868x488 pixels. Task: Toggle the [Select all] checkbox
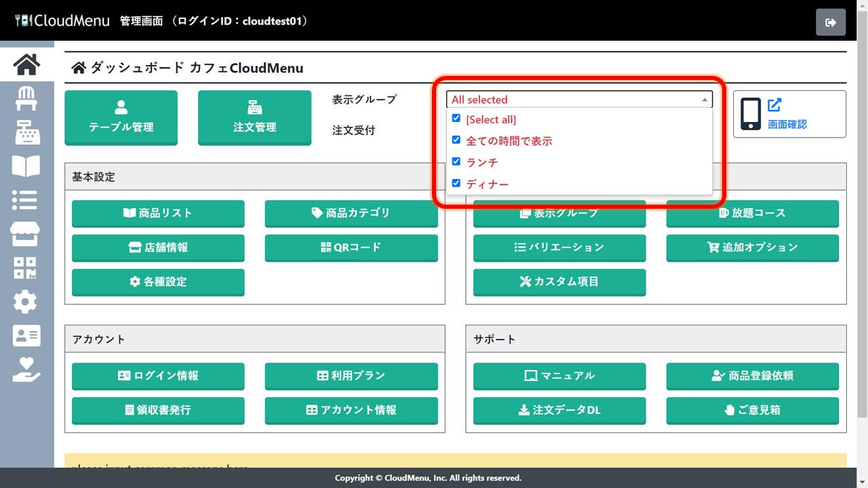pyautogui.click(x=456, y=119)
